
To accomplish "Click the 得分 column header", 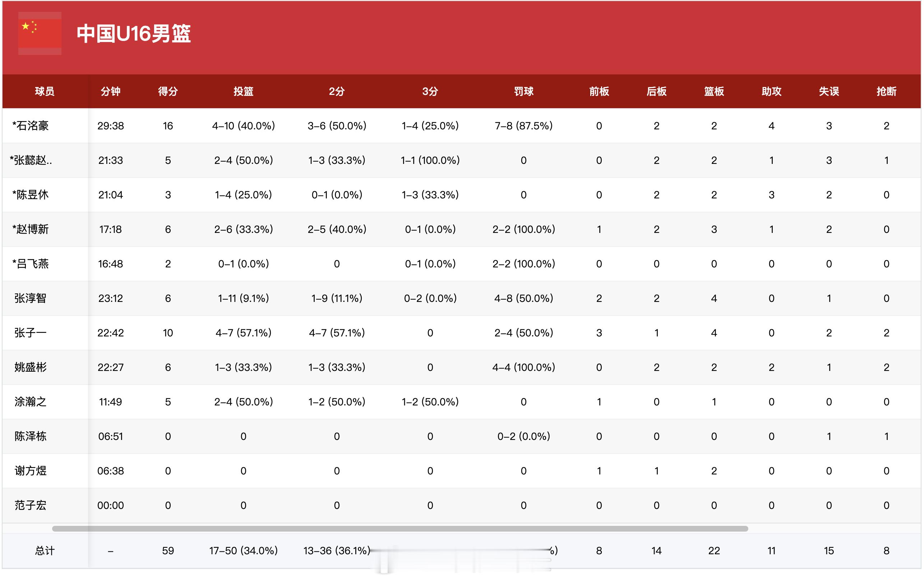I will pyautogui.click(x=168, y=91).
